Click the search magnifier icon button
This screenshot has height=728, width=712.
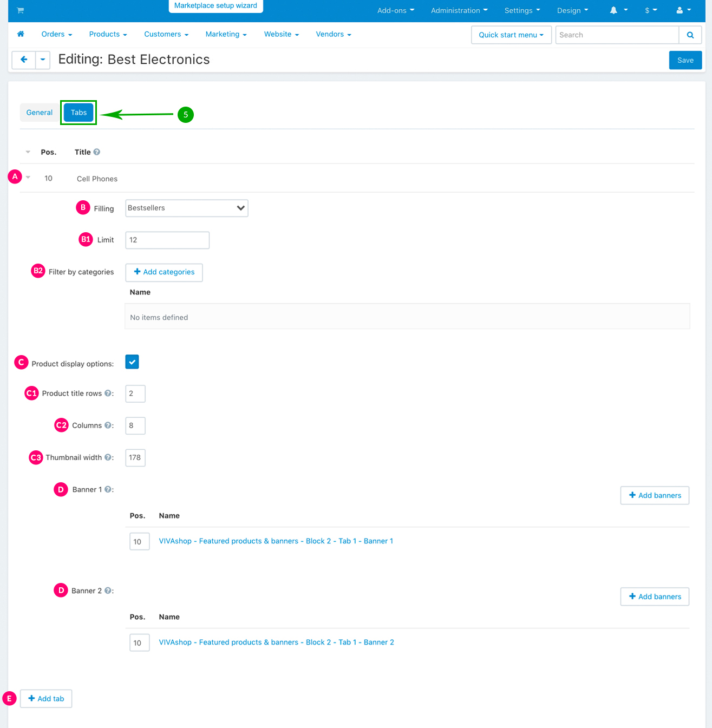pyautogui.click(x=690, y=35)
